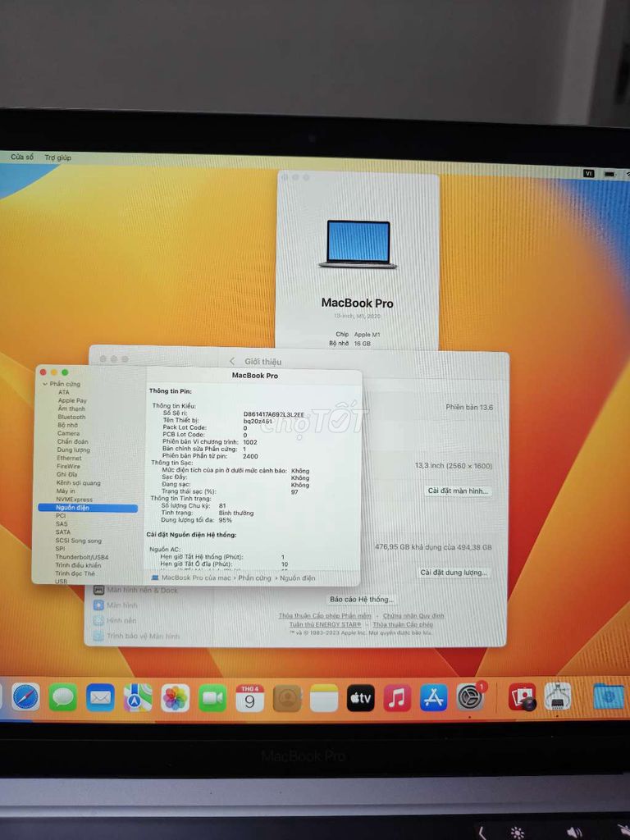Select Kênh sợi quang in the sidebar
This screenshot has width=630, height=840.
(78, 482)
